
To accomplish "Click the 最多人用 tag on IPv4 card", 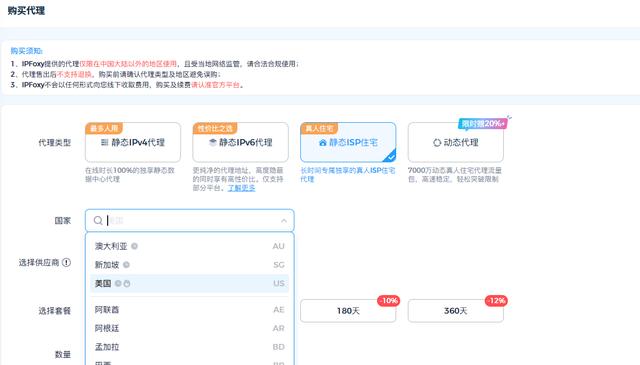I will pyautogui.click(x=104, y=128).
